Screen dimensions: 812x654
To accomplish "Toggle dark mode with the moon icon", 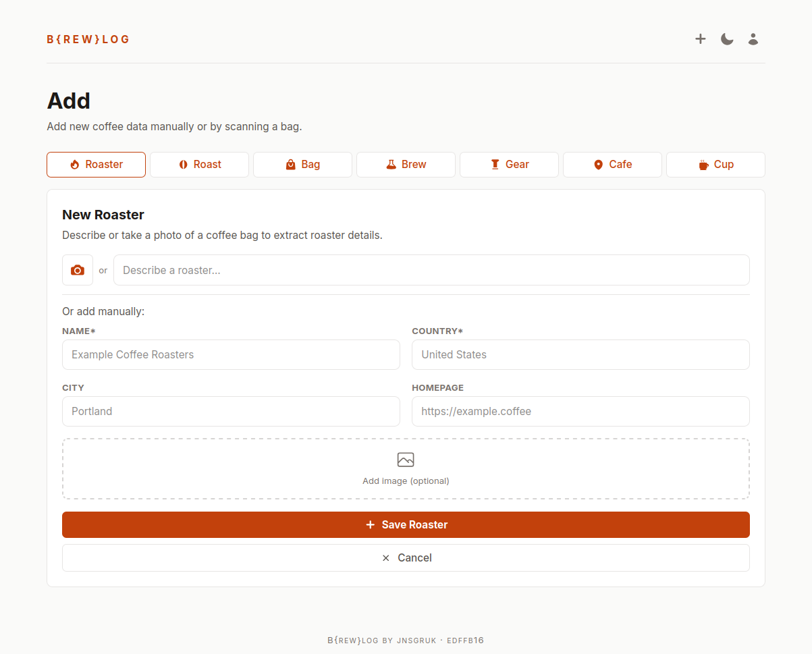I will (727, 39).
